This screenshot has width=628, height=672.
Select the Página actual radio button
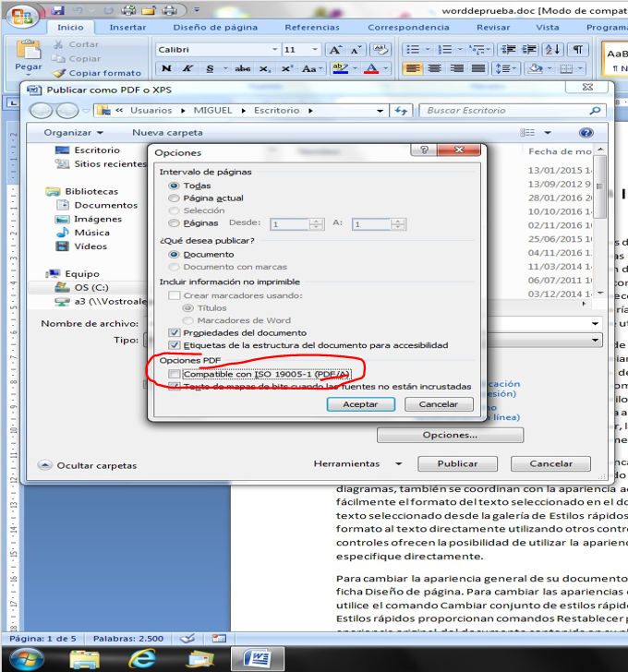pos(174,198)
